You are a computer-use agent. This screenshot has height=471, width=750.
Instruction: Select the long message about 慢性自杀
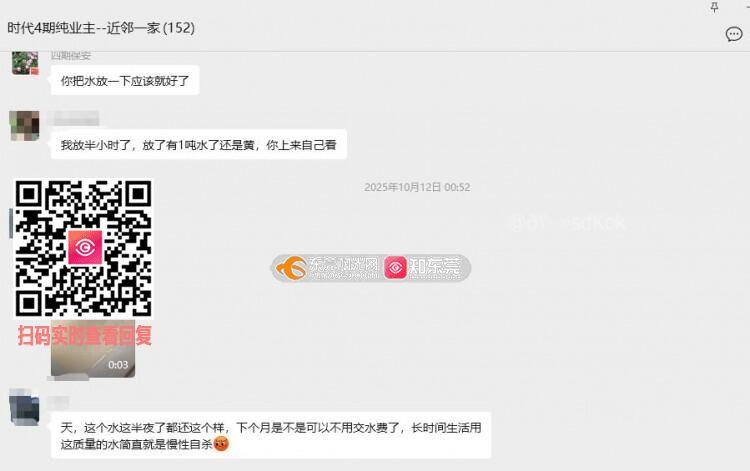[x=271, y=436]
